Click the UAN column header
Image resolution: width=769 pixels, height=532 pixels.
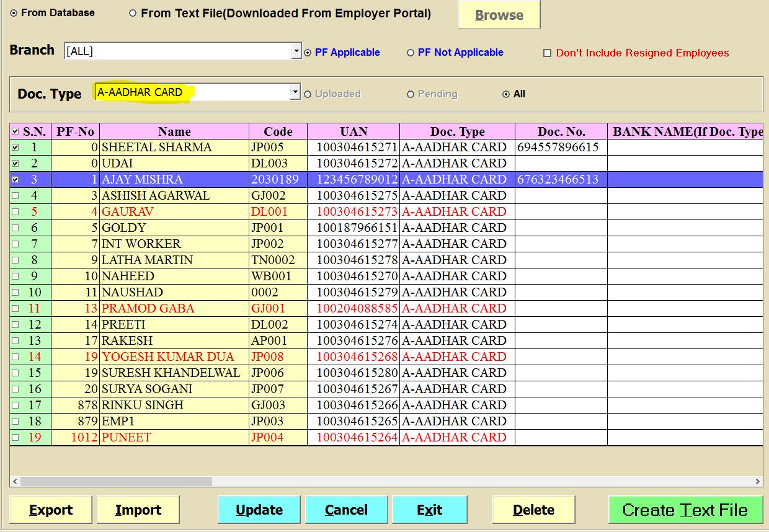click(x=353, y=131)
